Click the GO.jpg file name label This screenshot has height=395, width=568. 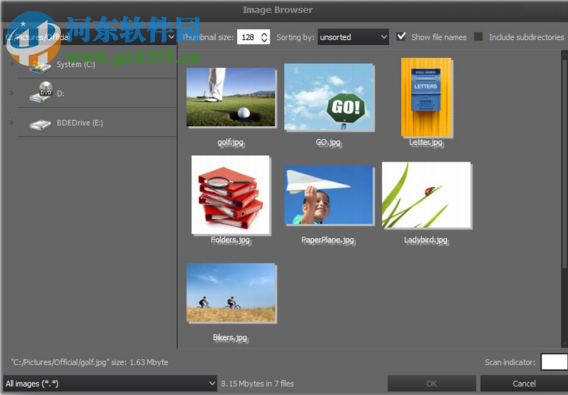coord(328,142)
